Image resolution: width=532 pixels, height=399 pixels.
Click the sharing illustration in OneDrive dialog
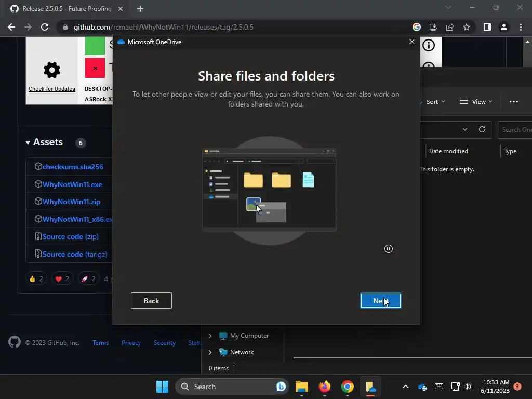[269, 190]
